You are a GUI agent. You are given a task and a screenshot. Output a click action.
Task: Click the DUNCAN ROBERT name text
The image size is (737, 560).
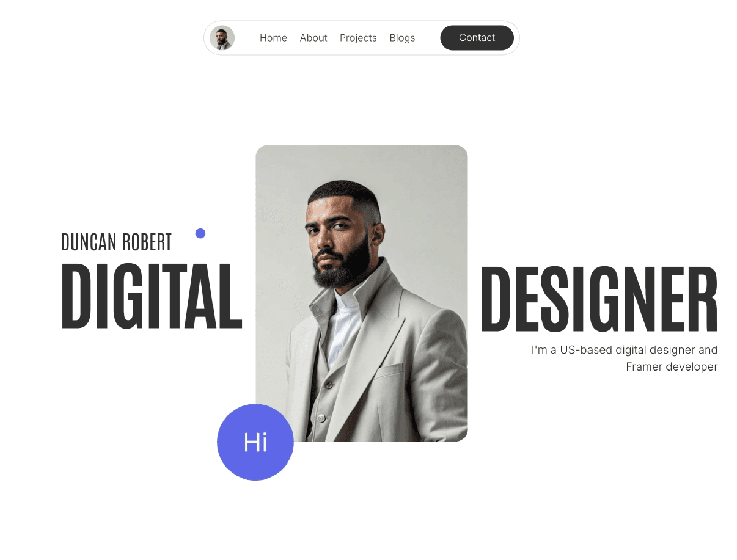click(x=117, y=242)
